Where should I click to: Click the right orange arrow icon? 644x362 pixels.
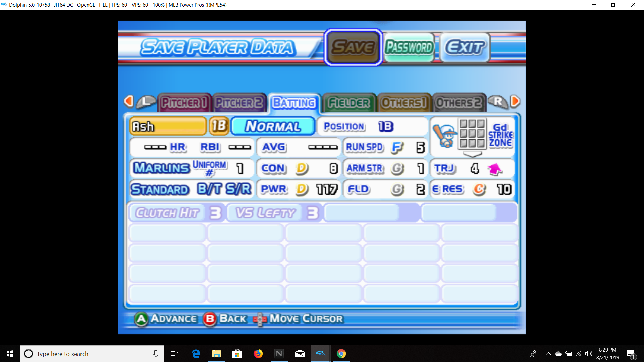(515, 101)
